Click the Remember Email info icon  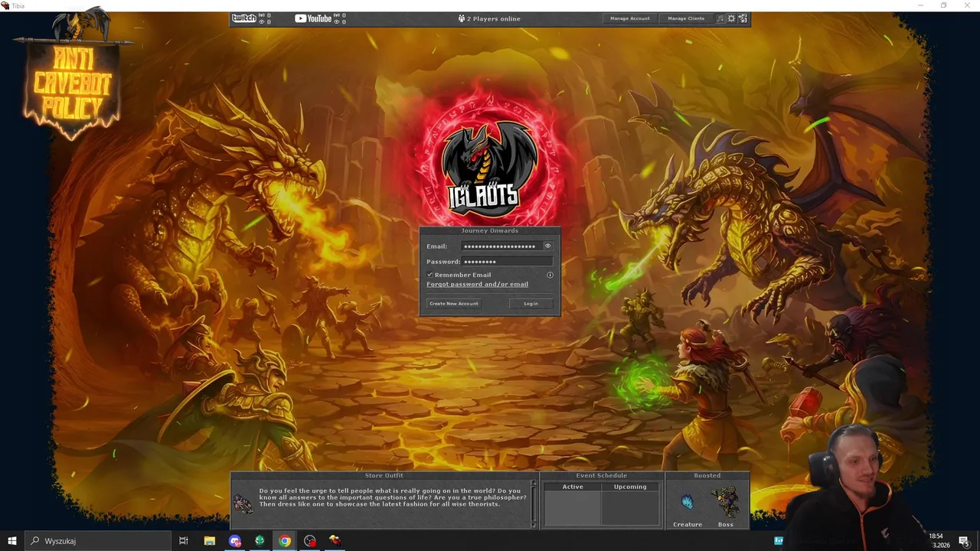click(x=550, y=275)
